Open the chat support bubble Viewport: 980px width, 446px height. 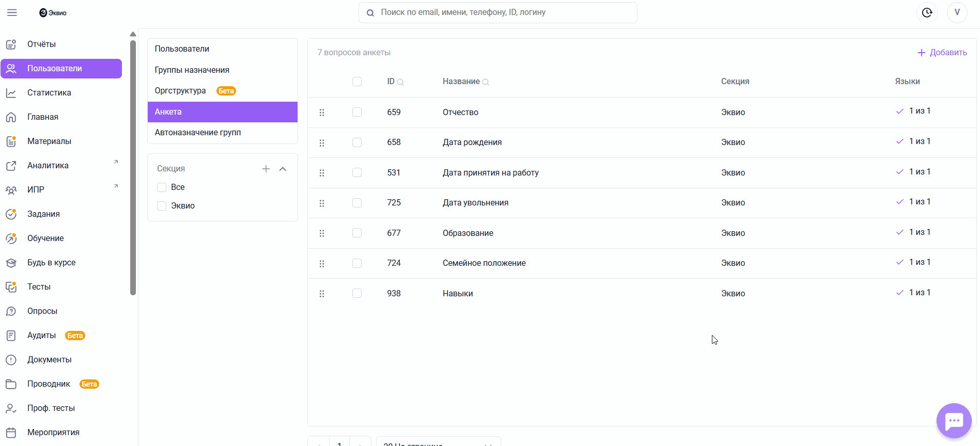[954, 421]
